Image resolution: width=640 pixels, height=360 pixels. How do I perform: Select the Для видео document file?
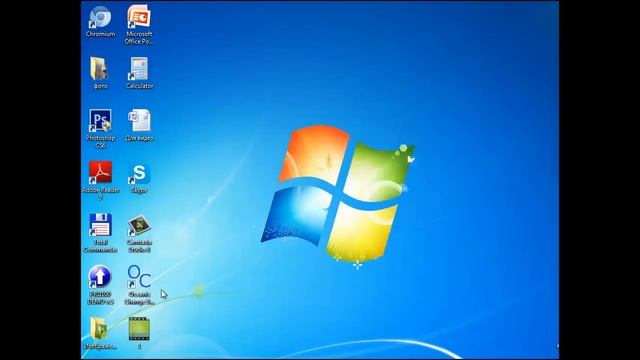click(139, 120)
